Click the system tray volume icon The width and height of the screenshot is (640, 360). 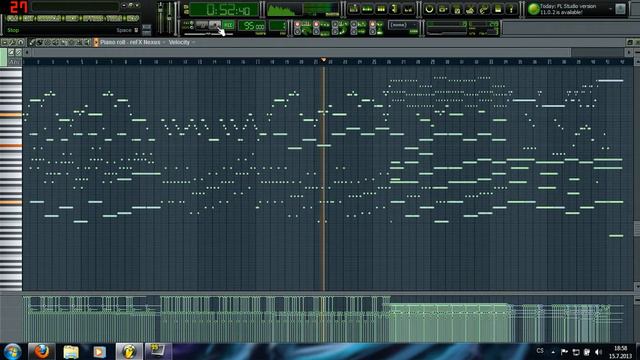[598, 352]
